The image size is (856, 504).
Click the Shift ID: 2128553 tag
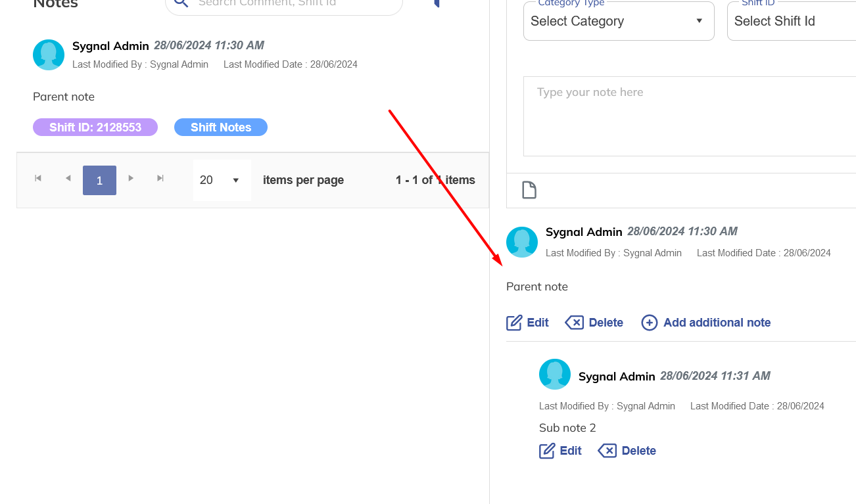coord(95,127)
